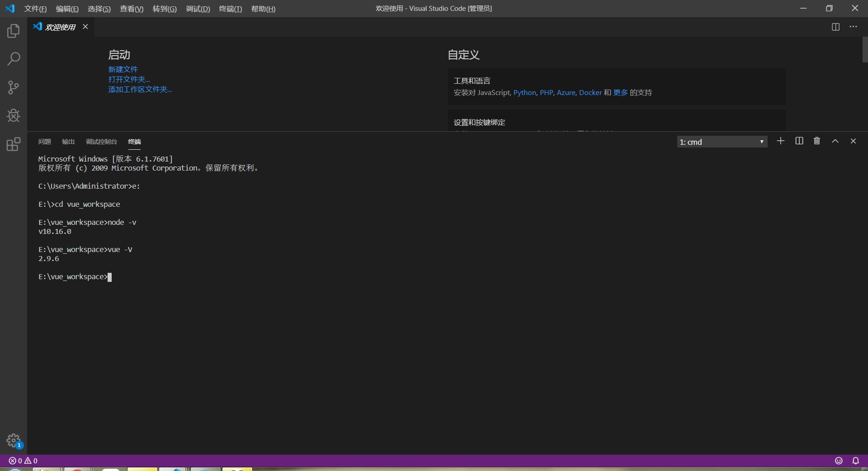Viewport: 868px width, 471px height.
Task: Open the 查看(V) menu
Action: click(132, 9)
